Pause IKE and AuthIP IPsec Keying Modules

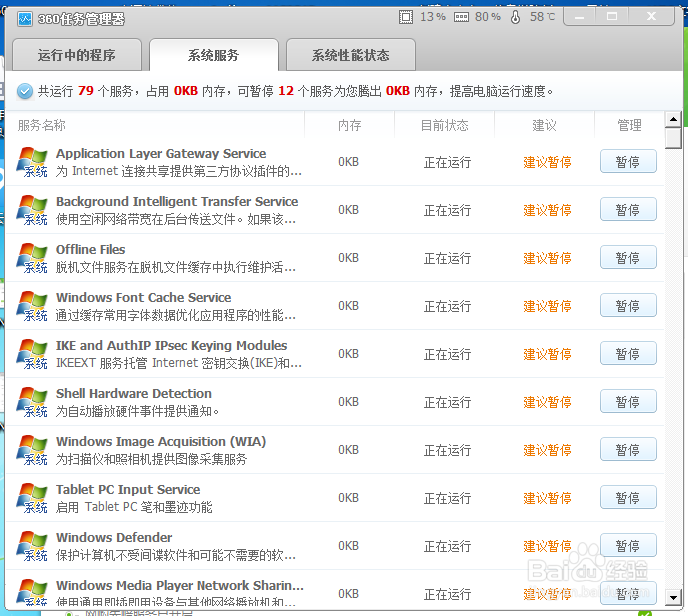[x=628, y=354]
